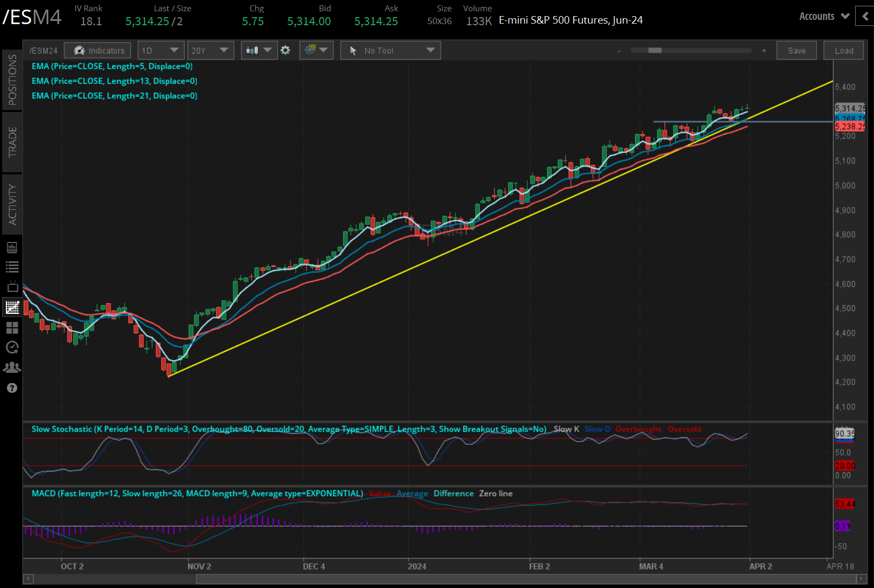The image size is (874, 588).
Task: Collapse the side panel with arrow button
Action: pos(865,16)
